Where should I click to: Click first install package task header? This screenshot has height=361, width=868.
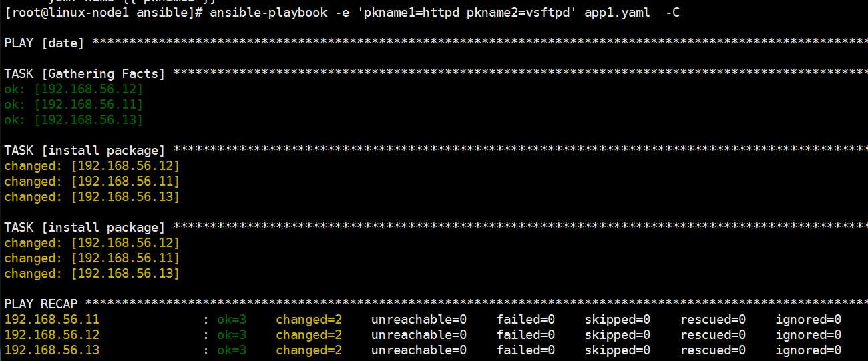coord(84,151)
